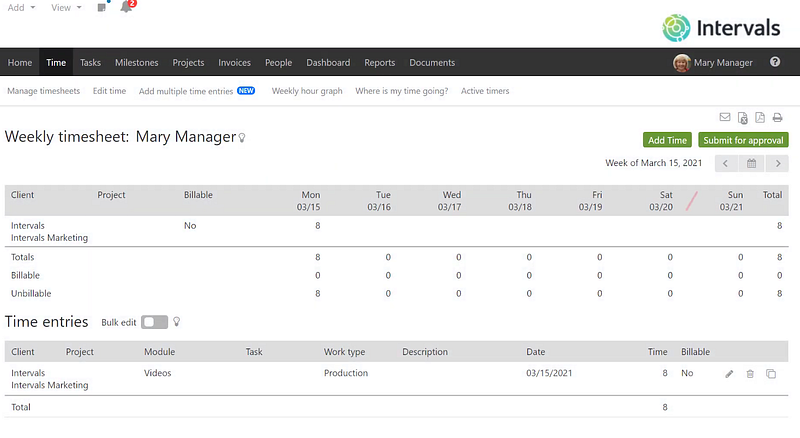
Task: Open Where is my time going?
Action: pyautogui.click(x=402, y=91)
